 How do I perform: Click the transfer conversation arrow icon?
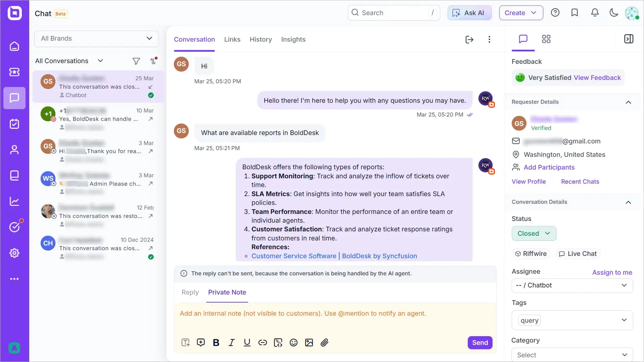[469, 40]
